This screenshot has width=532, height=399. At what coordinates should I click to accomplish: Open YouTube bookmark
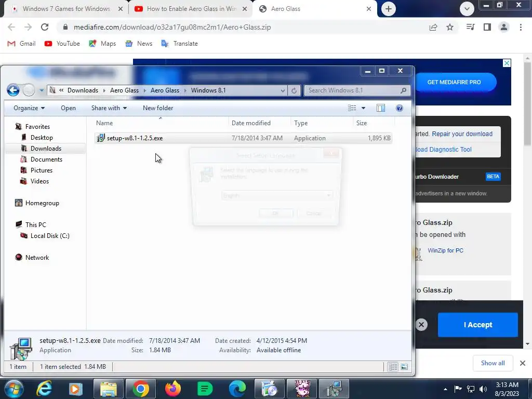pos(62,44)
